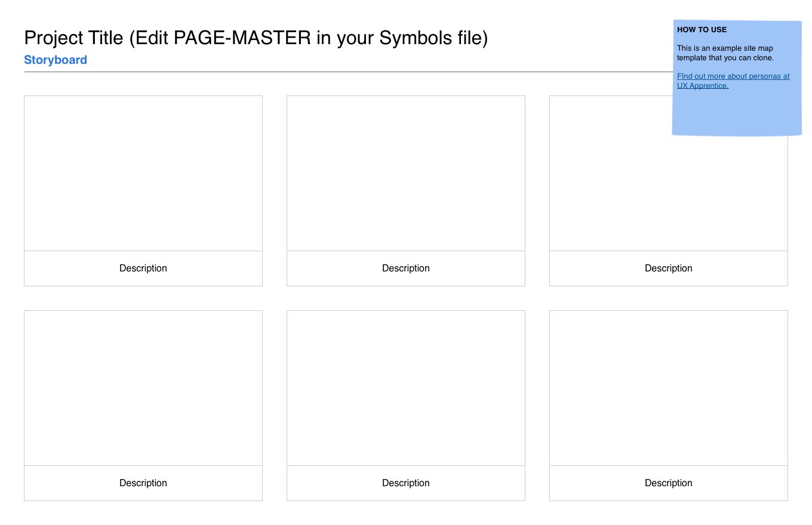
Task: Select the middle storyboard frame in bottom row
Action: (406, 388)
